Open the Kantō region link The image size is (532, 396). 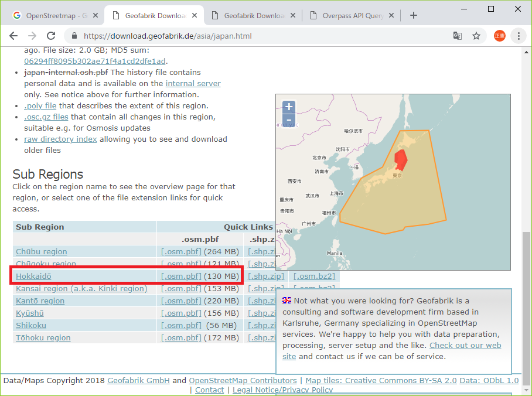tap(40, 301)
